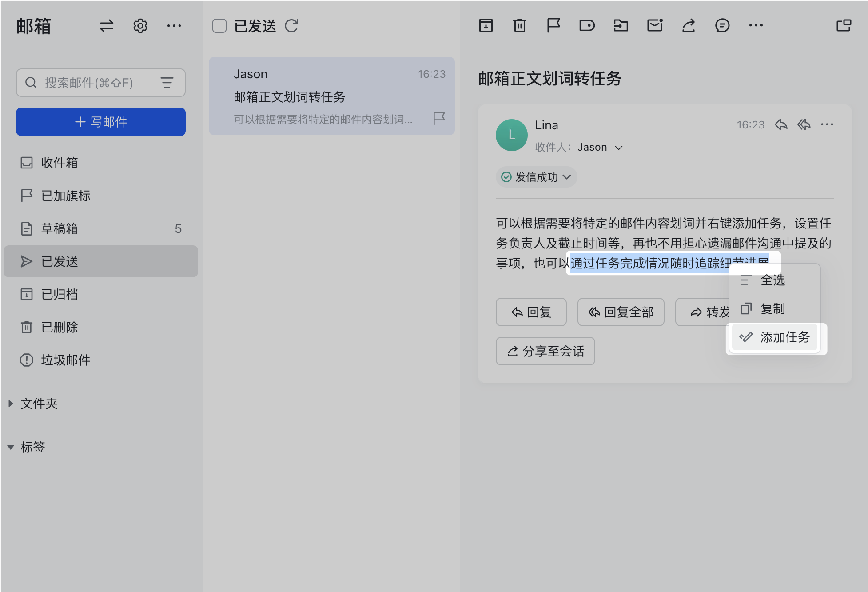Click the draft count '5'
Image resolution: width=868 pixels, height=592 pixels.
[x=178, y=229]
